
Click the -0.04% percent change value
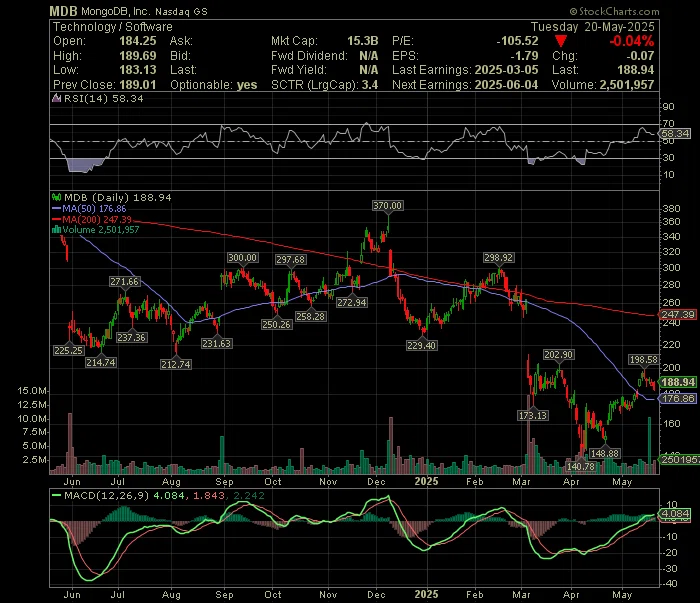[632, 41]
